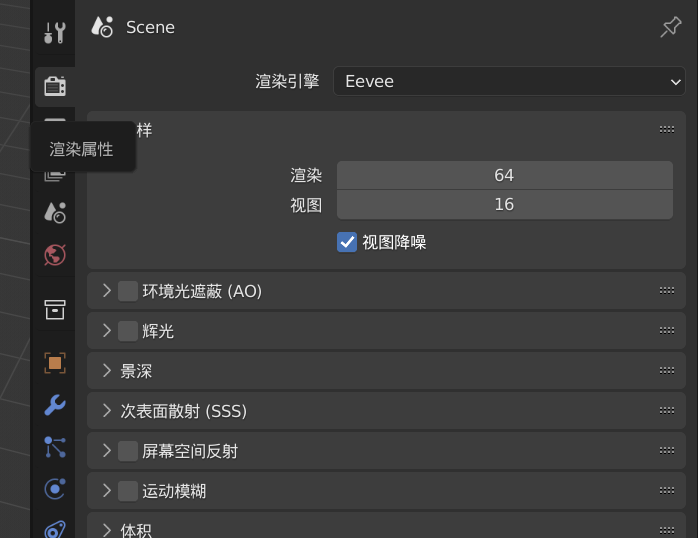The width and height of the screenshot is (698, 538).
Task: Open the Collection properties box icon
Action: point(55,309)
